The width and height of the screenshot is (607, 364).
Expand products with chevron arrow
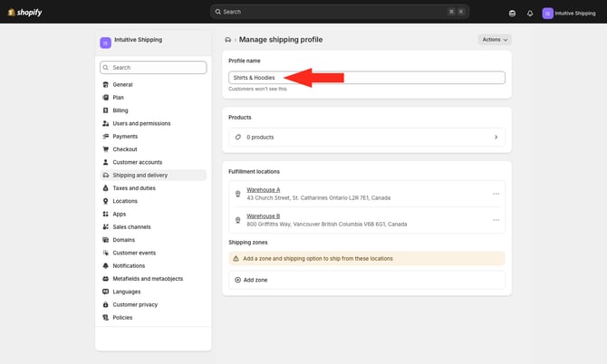click(496, 138)
